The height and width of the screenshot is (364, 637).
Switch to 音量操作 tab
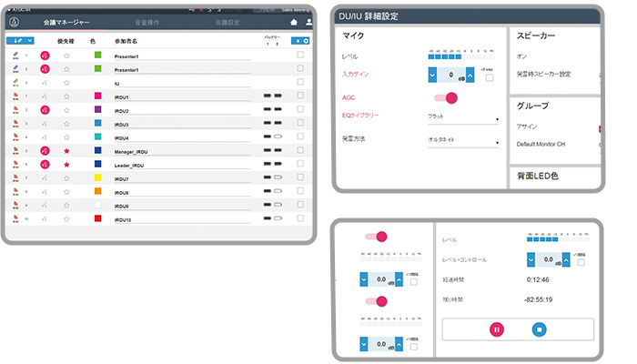click(x=147, y=23)
